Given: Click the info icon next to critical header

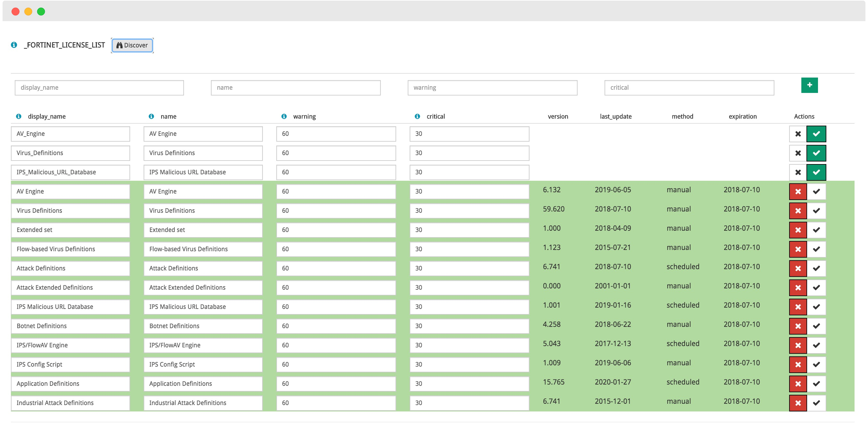Looking at the screenshot, I should [417, 116].
